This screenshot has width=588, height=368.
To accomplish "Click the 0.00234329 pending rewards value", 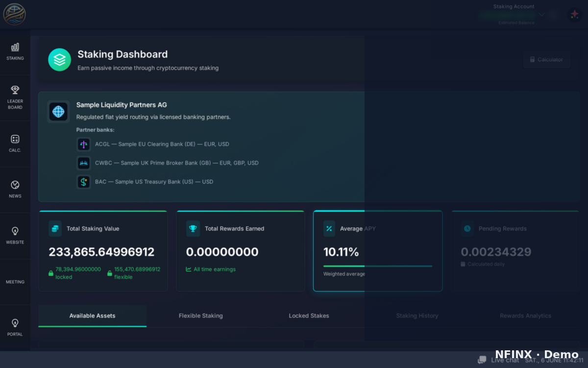I will (x=496, y=252).
